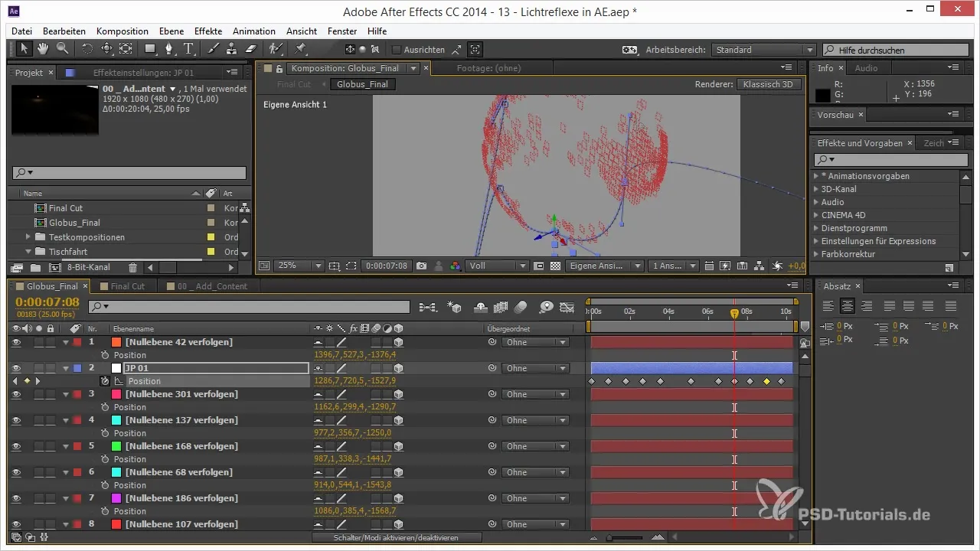Open the Komposition menu
The image size is (980, 551).
click(122, 31)
